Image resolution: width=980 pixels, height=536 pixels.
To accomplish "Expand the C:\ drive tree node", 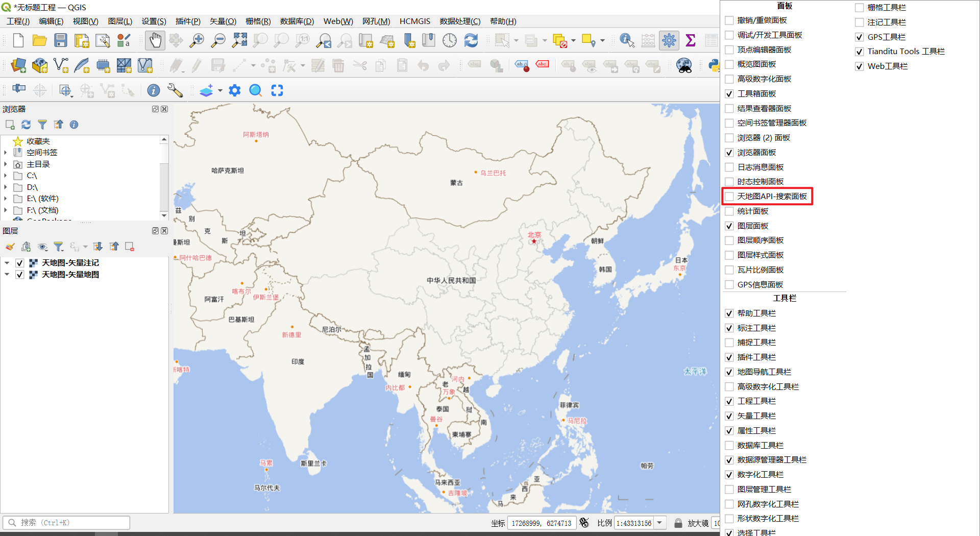I will tap(6, 176).
